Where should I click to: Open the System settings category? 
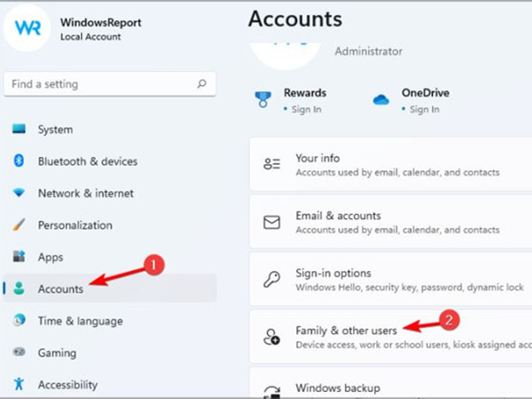pos(55,129)
